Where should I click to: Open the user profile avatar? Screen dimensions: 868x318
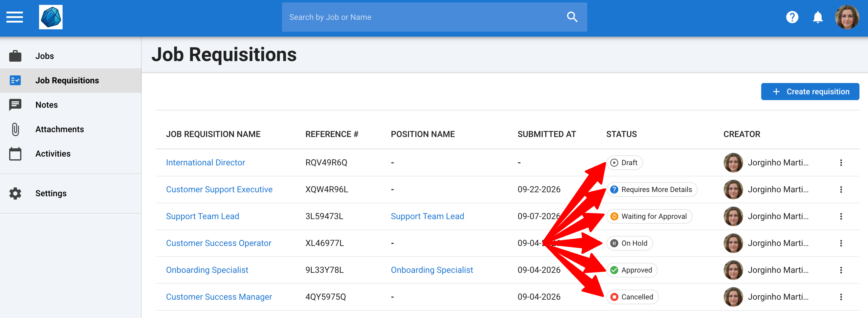pos(846,17)
